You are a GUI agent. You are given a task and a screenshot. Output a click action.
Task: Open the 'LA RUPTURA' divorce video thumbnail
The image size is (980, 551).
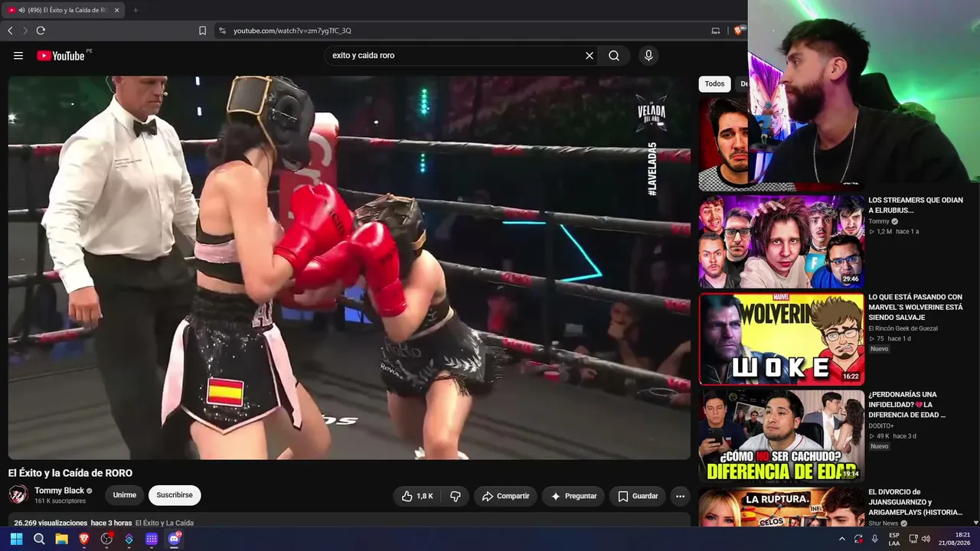tap(781, 507)
